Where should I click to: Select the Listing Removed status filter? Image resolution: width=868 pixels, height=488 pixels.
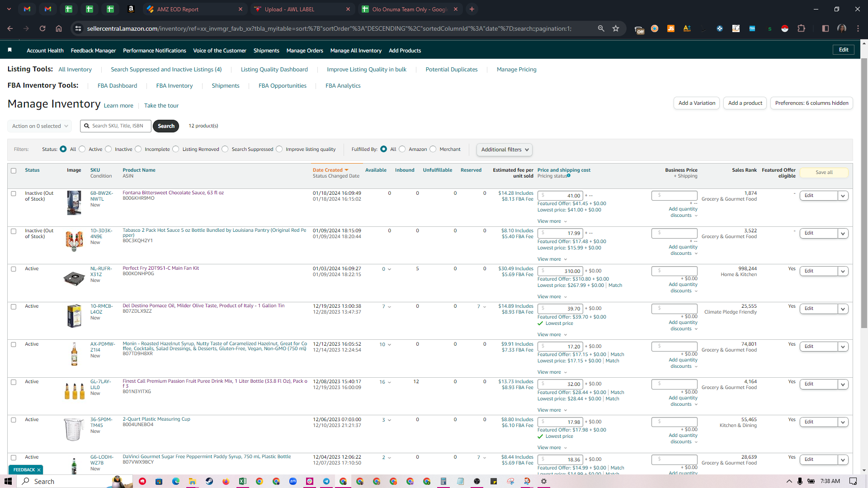176,149
